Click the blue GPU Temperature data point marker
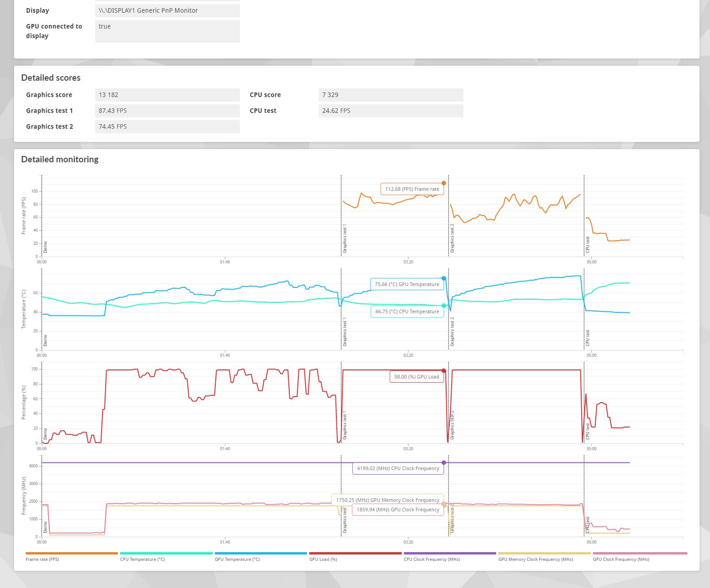This screenshot has width=710, height=588. 443,278
